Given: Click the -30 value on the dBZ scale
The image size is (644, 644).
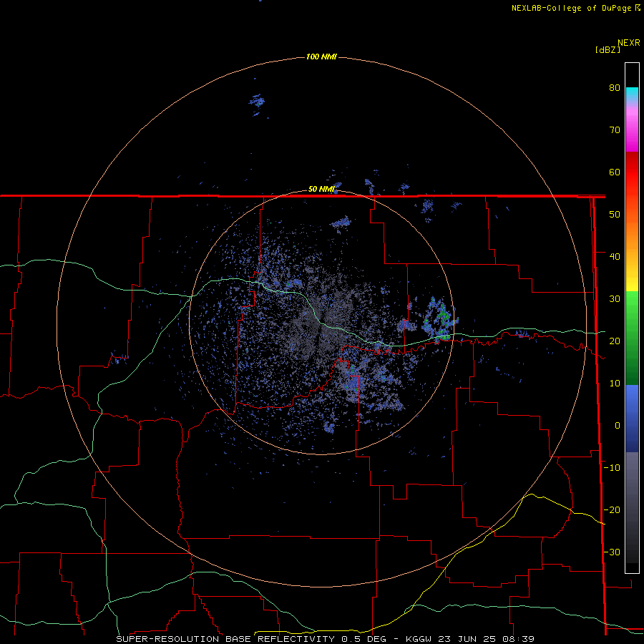Looking at the screenshot, I should (x=612, y=552).
